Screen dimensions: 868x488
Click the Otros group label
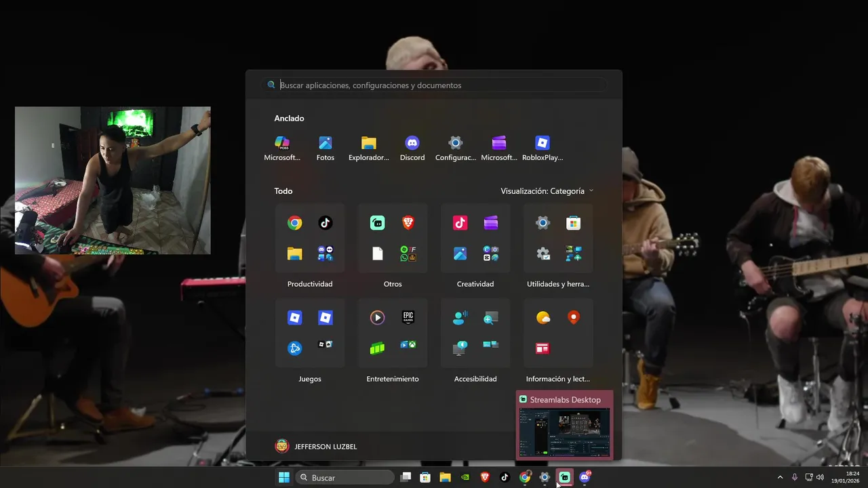(x=393, y=284)
